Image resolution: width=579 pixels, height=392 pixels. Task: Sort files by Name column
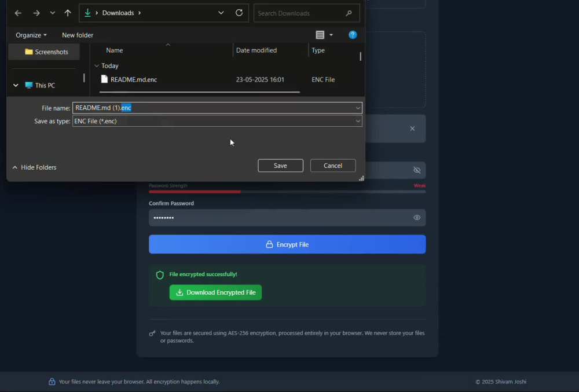tap(115, 50)
